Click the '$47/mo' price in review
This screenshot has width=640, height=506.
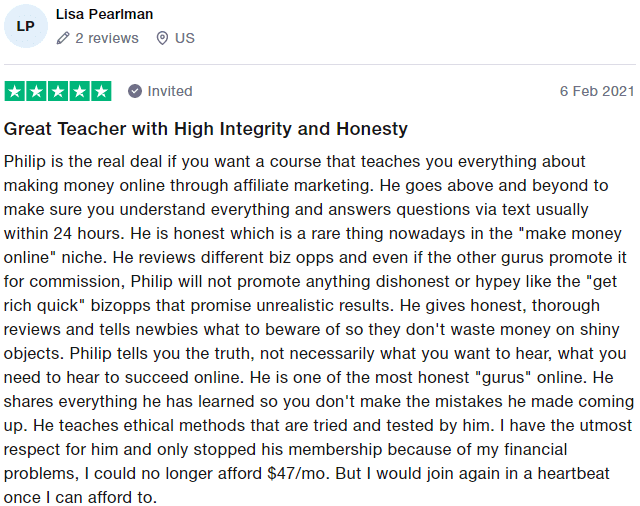(x=296, y=473)
